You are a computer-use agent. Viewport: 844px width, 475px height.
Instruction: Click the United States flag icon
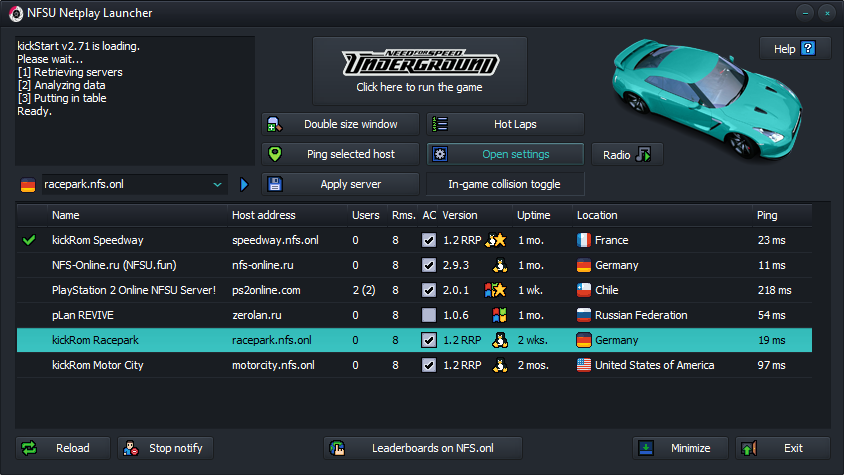[x=583, y=365]
